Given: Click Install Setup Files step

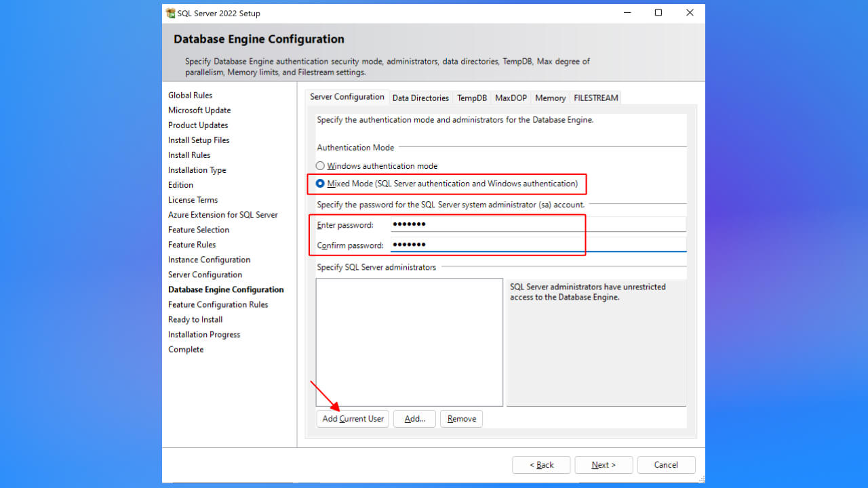Looking at the screenshot, I should click(x=199, y=140).
